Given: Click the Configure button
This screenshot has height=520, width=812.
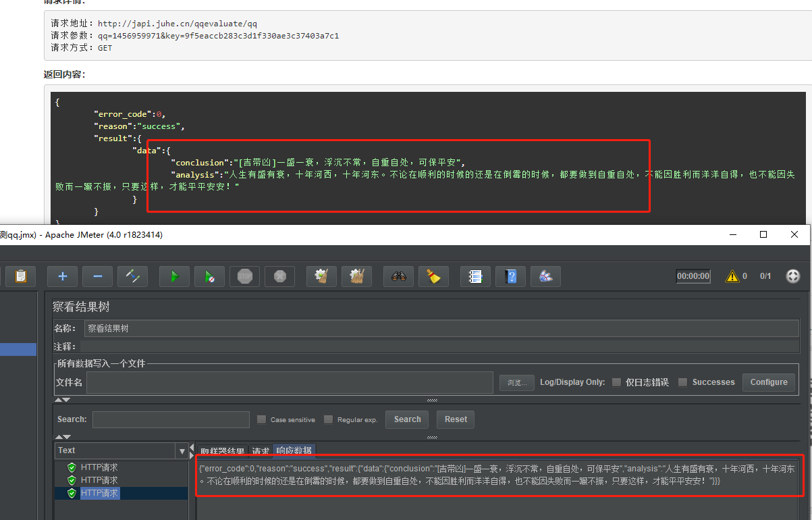Looking at the screenshot, I should point(769,382).
